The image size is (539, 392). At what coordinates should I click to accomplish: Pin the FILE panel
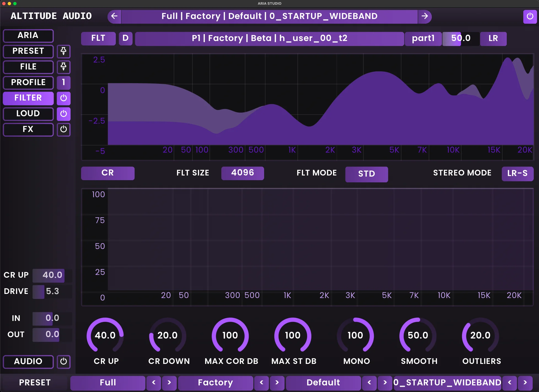[63, 67]
